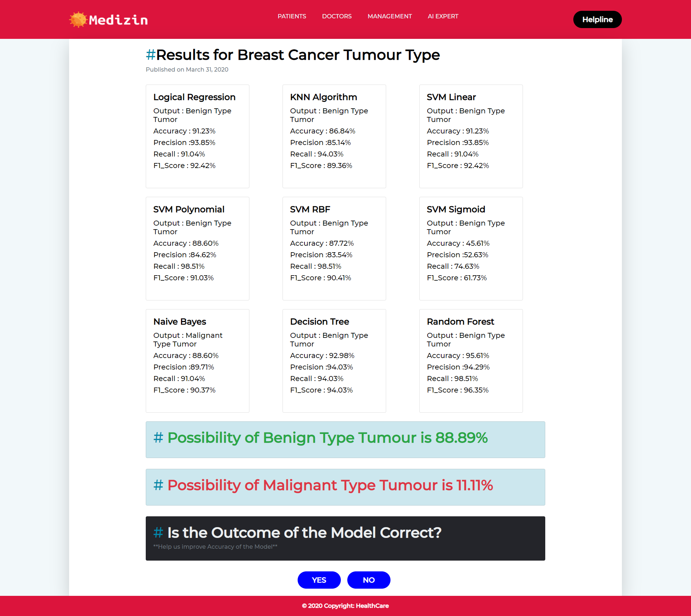Go to the Doctors page
Image resolution: width=691 pixels, height=616 pixels.
click(x=337, y=16)
